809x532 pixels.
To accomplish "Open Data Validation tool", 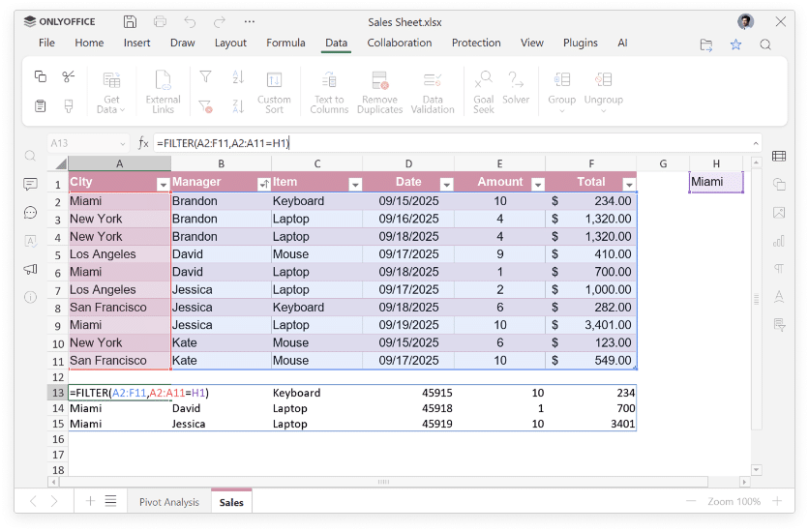I will pos(433,81).
